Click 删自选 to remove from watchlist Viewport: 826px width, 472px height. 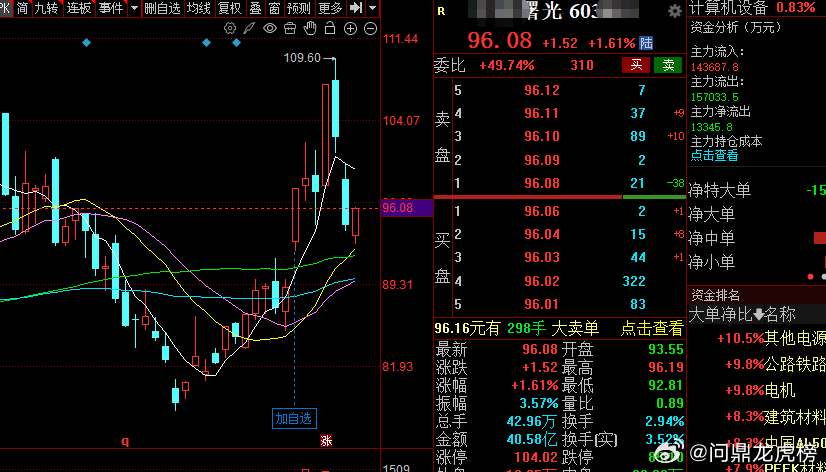point(162,8)
